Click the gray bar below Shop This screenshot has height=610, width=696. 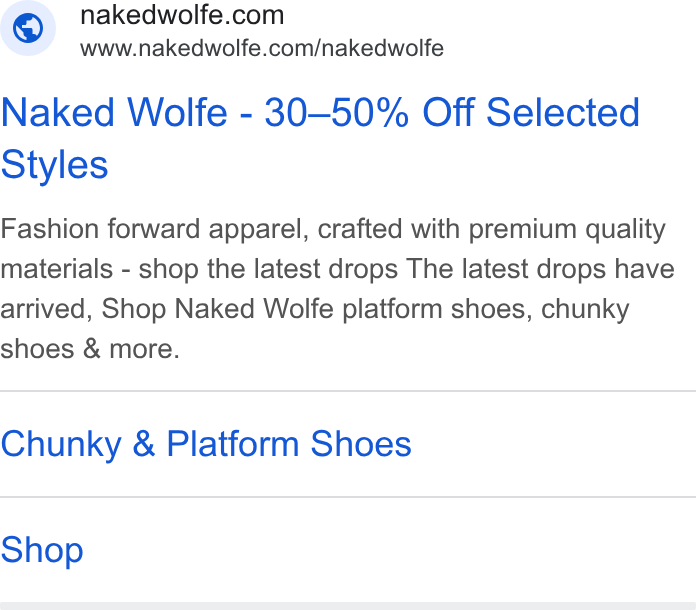point(348,606)
